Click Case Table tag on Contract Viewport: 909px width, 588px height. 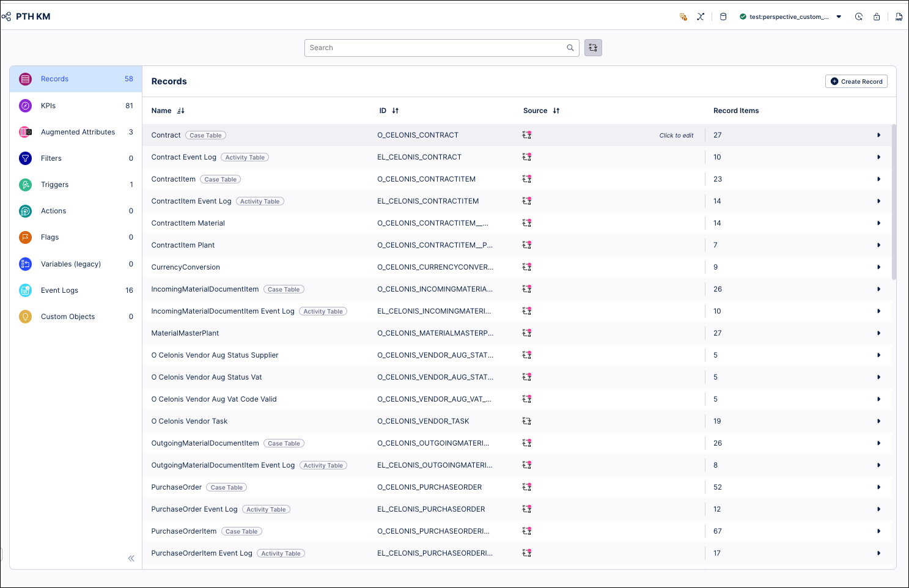(x=205, y=135)
